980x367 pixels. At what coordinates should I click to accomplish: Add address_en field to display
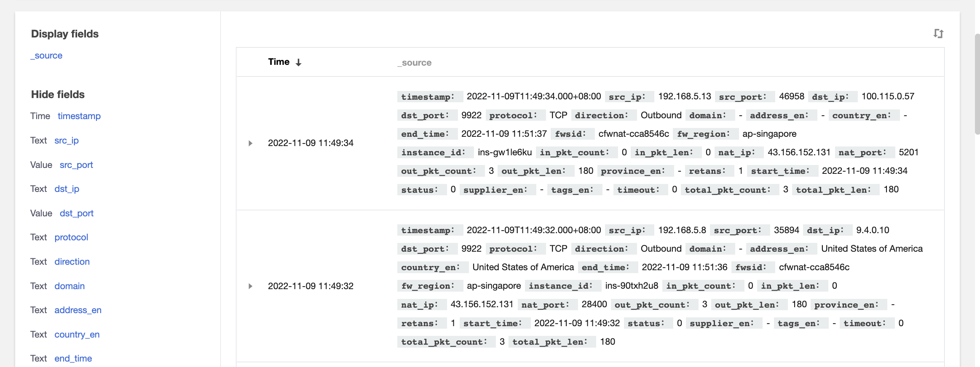tap(78, 310)
